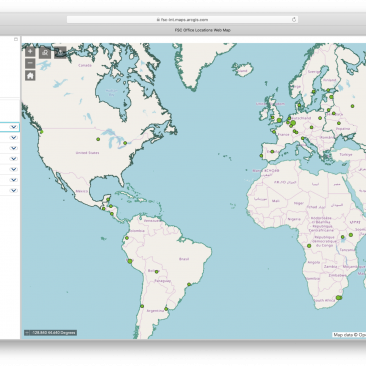Click the marker on the Gabon-Congo coast
Screen dimensions: 366x366
point(309,246)
